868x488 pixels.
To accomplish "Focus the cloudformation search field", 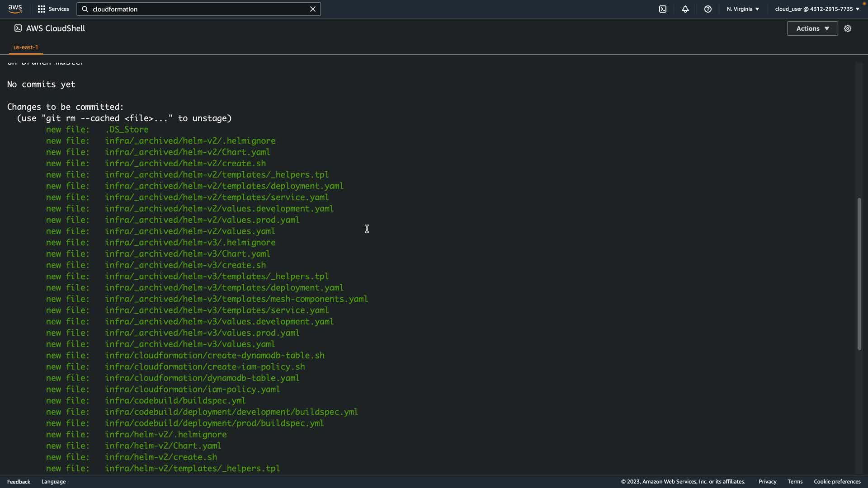I will pyautogui.click(x=199, y=9).
